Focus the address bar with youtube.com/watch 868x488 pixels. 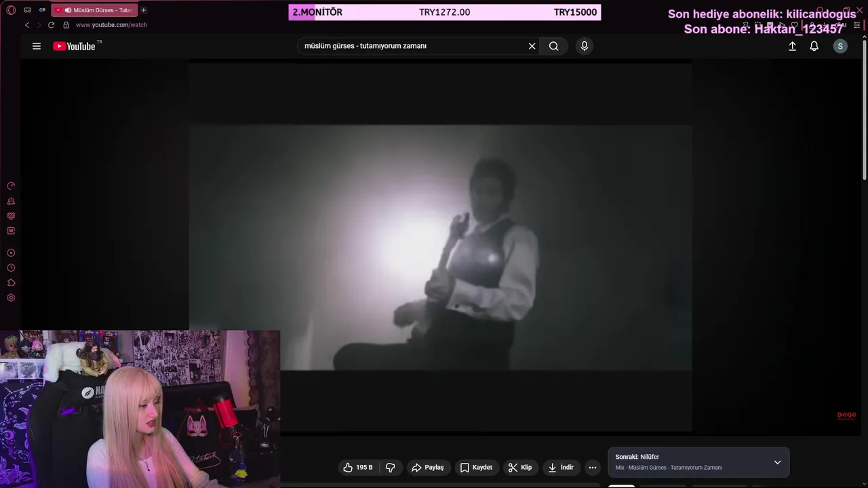[x=111, y=25]
